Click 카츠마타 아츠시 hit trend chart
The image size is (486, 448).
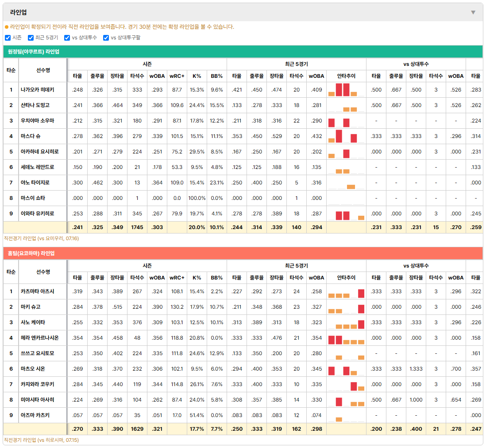click(346, 291)
